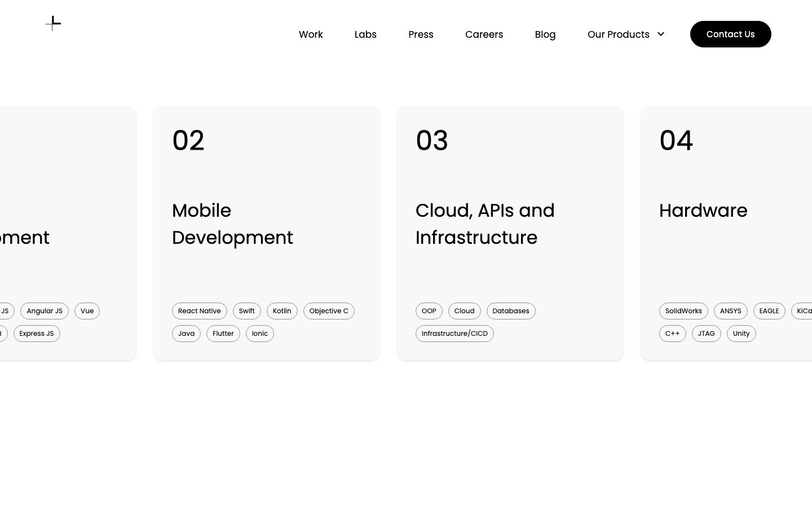
Task: Open the Blog link
Action: pyautogui.click(x=545, y=34)
